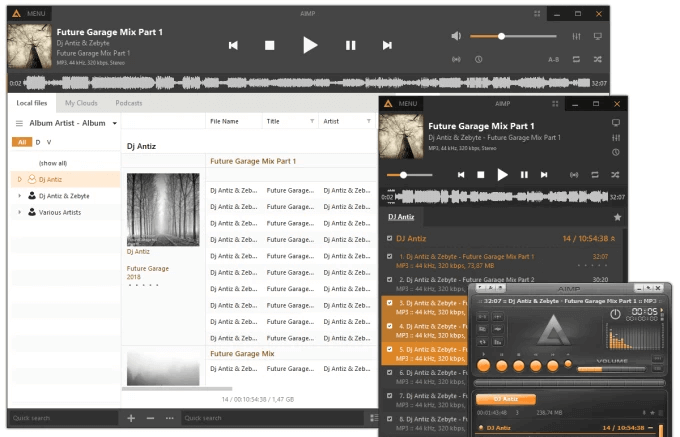Switch to My Clouds tab
Viewport: 680px width, 437px height.
pyautogui.click(x=81, y=103)
